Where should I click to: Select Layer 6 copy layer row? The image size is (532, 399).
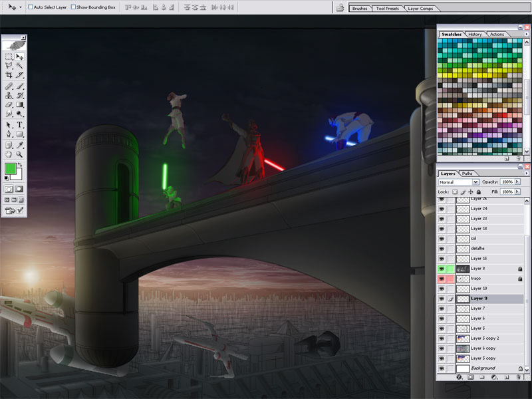pos(489,348)
